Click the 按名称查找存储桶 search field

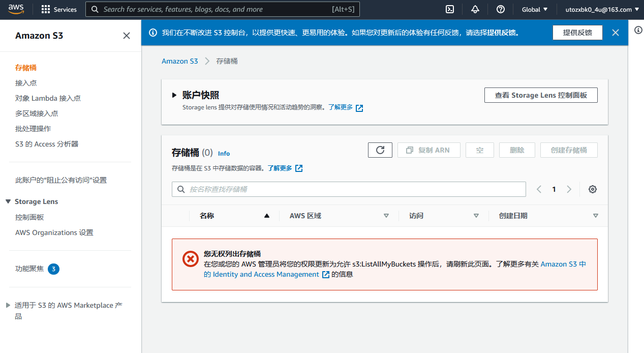coord(349,189)
